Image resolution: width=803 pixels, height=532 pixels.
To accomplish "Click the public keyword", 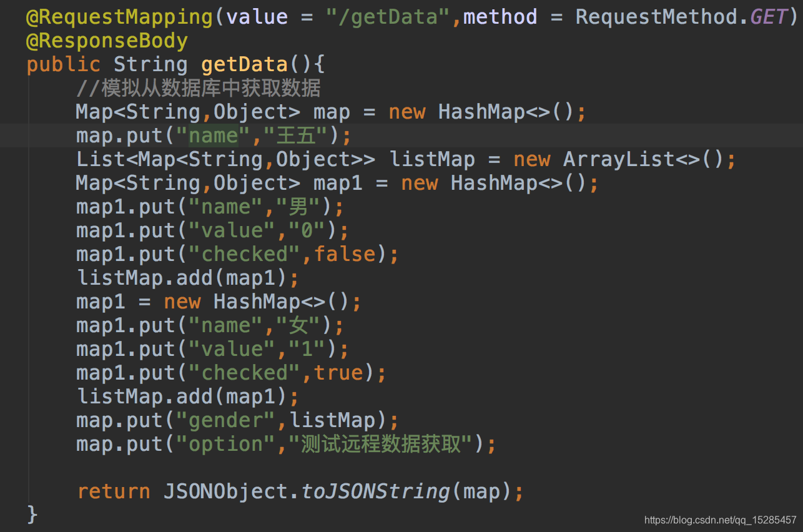I will [63, 64].
